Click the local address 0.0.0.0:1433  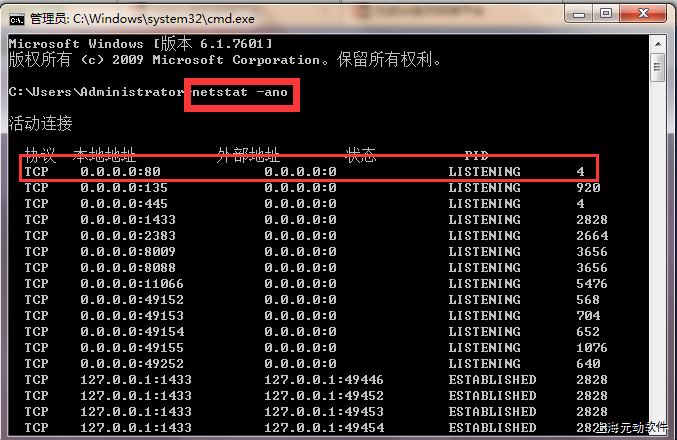(x=128, y=220)
